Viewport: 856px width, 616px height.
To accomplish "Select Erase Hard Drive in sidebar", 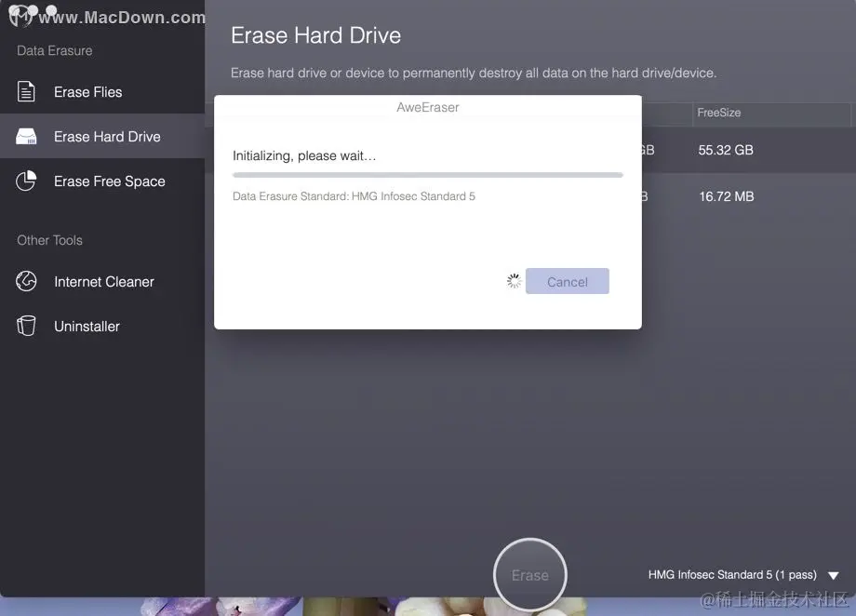I will coord(102,137).
